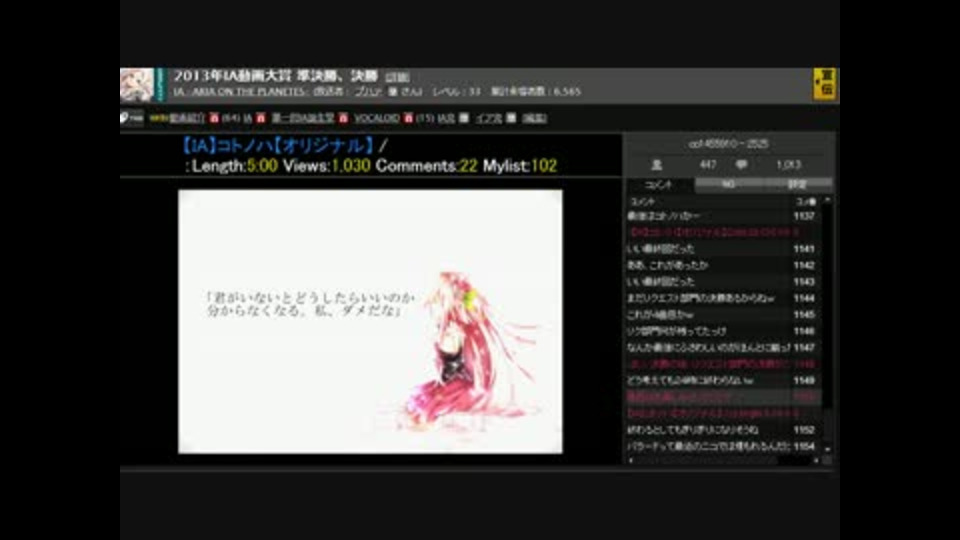
Task: Open the blue 【IA】コトノハ【オリジナル】 video title
Action: coord(277,146)
